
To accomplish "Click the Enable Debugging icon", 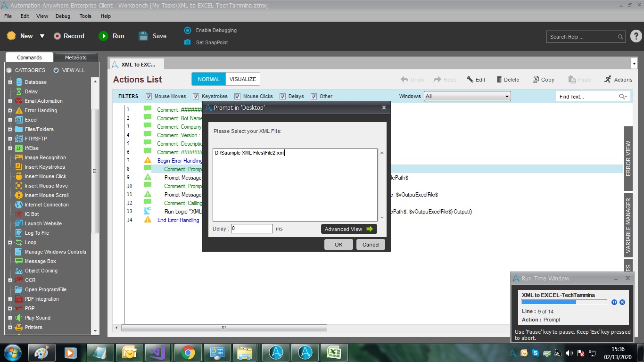I will [x=188, y=30].
